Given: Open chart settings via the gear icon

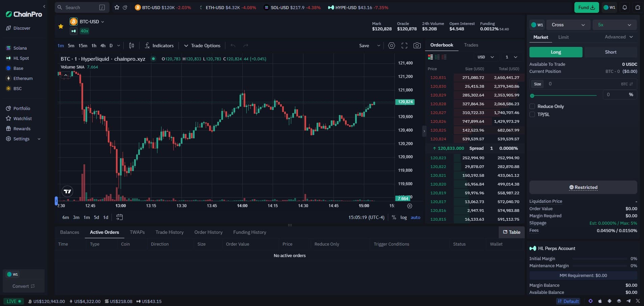Looking at the screenshot, I should [x=392, y=46].
